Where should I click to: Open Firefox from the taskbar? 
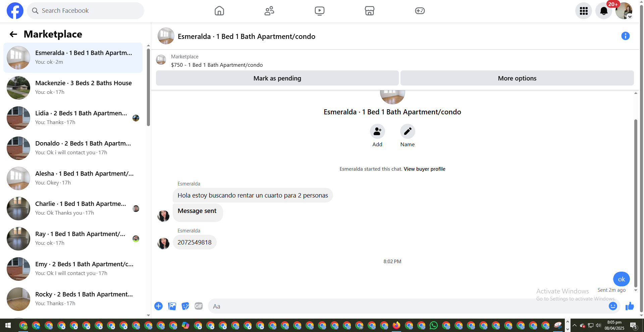396,325
